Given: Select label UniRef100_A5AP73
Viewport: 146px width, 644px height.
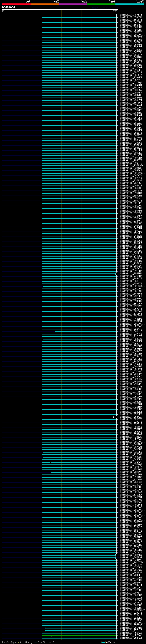Looking at the screenshot, I should coord(131,284).
